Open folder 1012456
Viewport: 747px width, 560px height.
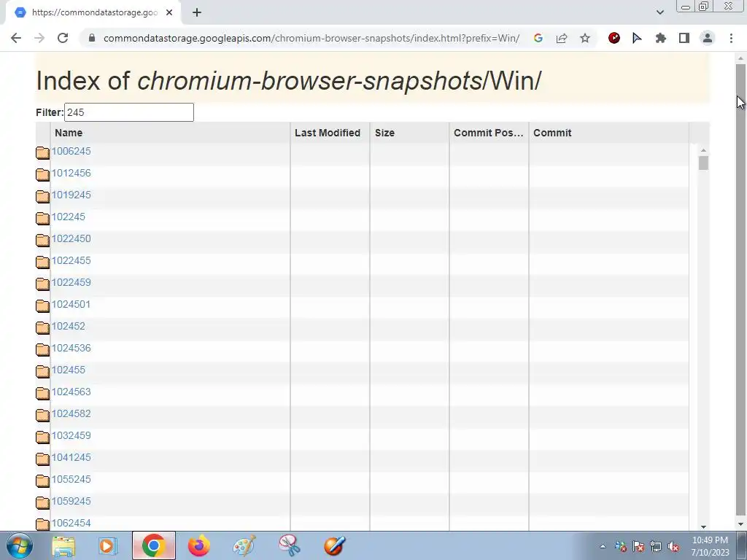(x=71, y=174)
